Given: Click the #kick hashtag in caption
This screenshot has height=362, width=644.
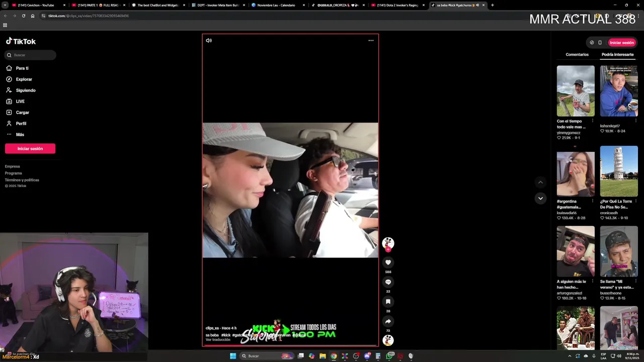Looking at the screenshot, I should [226, 335].
